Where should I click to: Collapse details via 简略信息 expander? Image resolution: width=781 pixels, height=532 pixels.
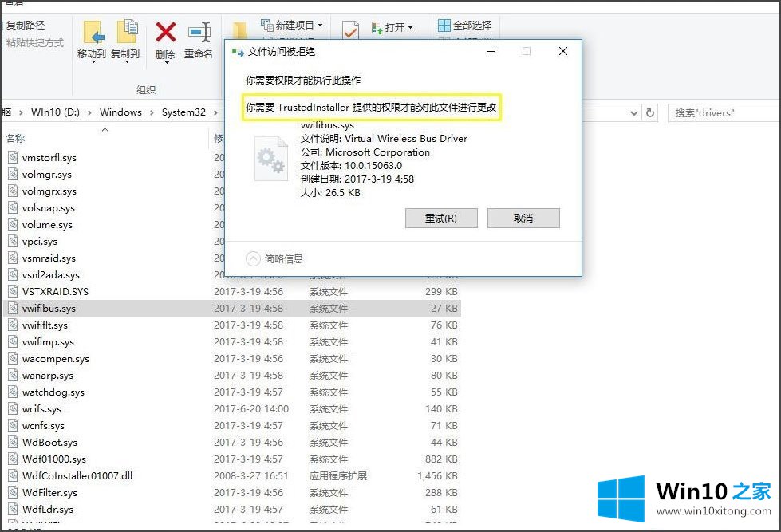point(274,258)
